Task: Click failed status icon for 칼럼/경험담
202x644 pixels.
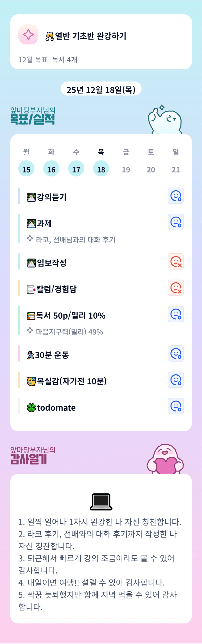Action: tap(176, 288)
